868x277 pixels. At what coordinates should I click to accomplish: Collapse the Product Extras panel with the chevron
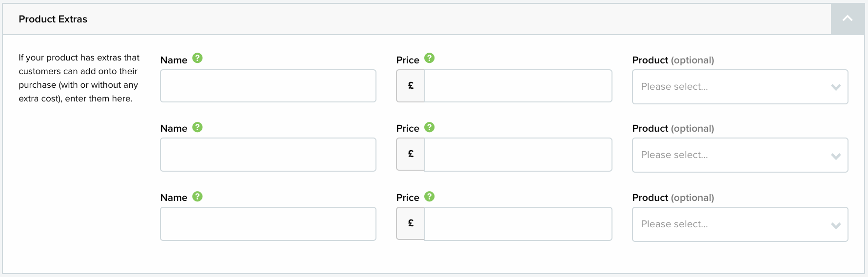[848, 19]
